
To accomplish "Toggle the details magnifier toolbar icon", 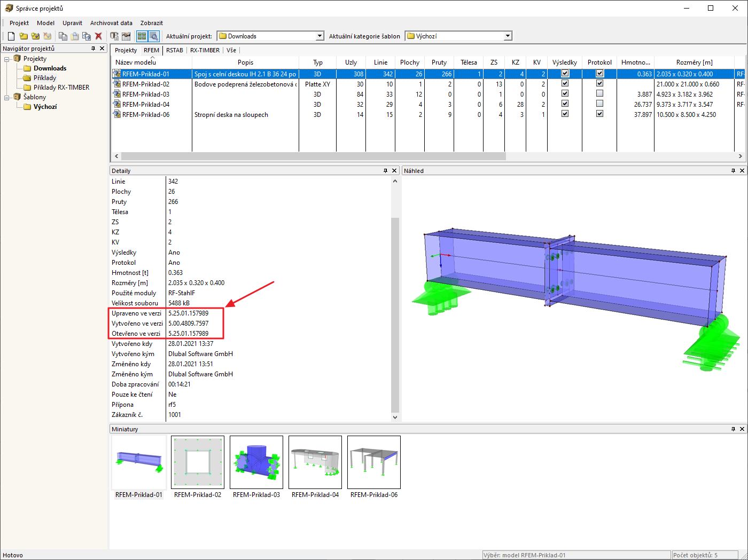I will pyautogui.click(x=153, y=36).
